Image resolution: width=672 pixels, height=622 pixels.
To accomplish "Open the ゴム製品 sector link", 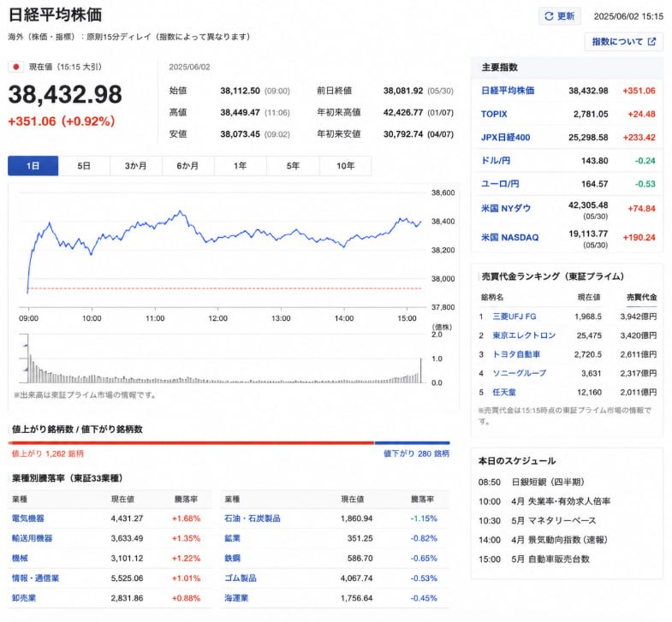I will click(241, 578).
